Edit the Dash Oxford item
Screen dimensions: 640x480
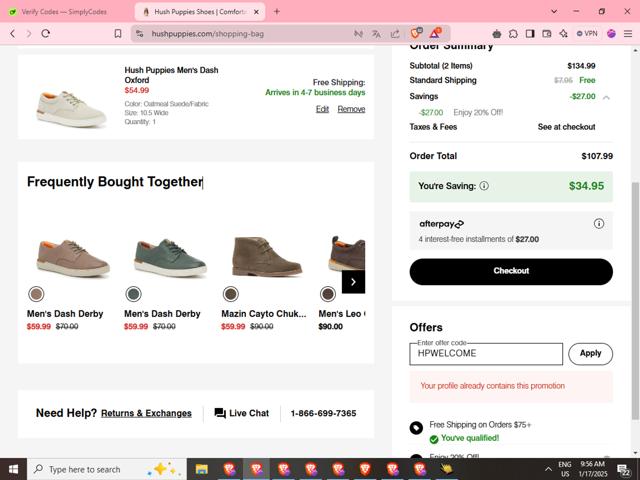click(322, 109)
